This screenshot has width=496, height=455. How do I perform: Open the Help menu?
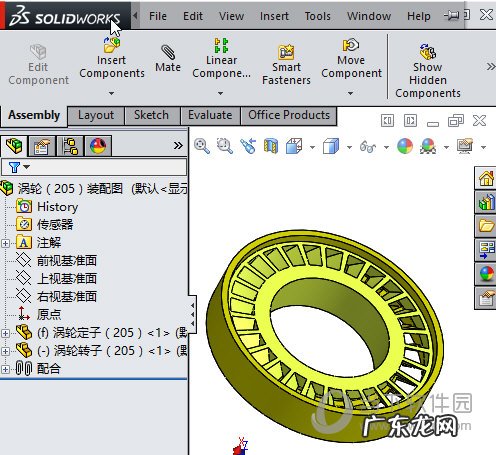[419, 16]
